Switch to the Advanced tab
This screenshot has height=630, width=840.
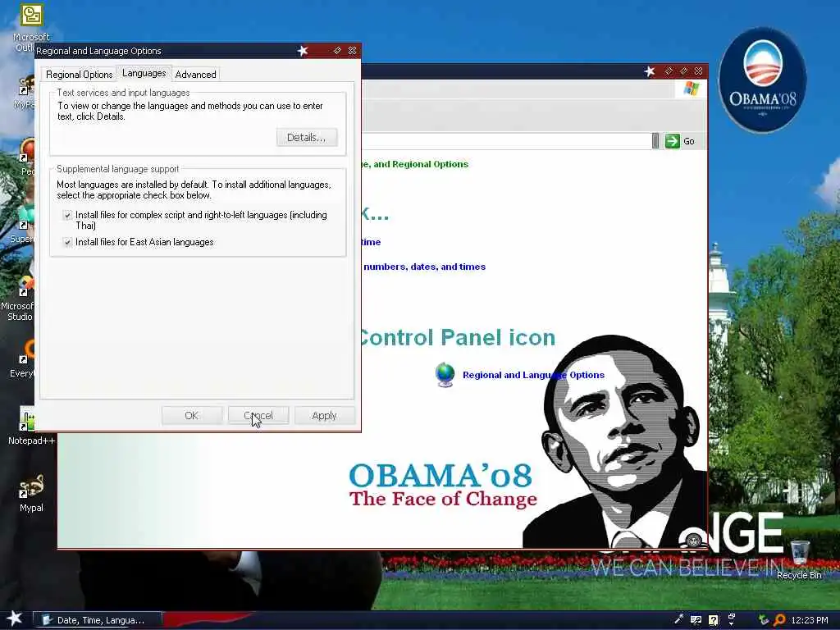(x=195, y=75)
